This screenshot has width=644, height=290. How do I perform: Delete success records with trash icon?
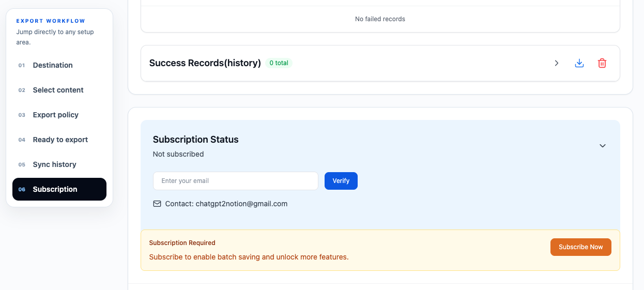(602, 63)
